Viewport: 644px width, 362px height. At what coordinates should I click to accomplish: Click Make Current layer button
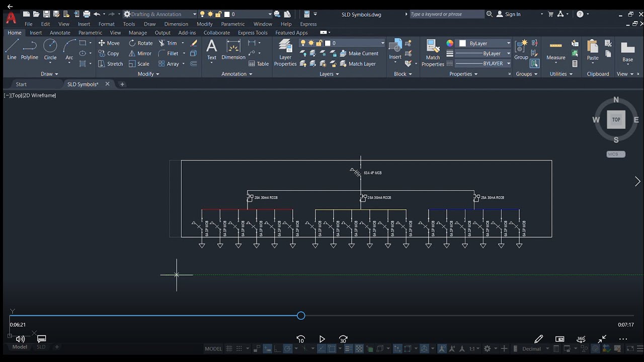tap(359, 53)
